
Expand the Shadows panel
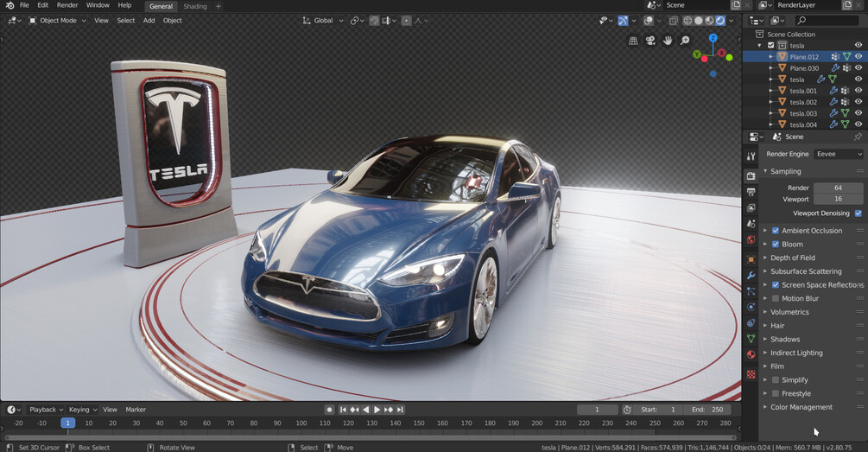coord(765,339)
